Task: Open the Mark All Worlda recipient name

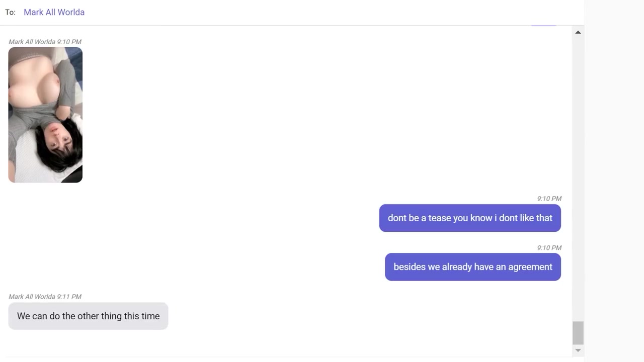Action: [54, 12]
